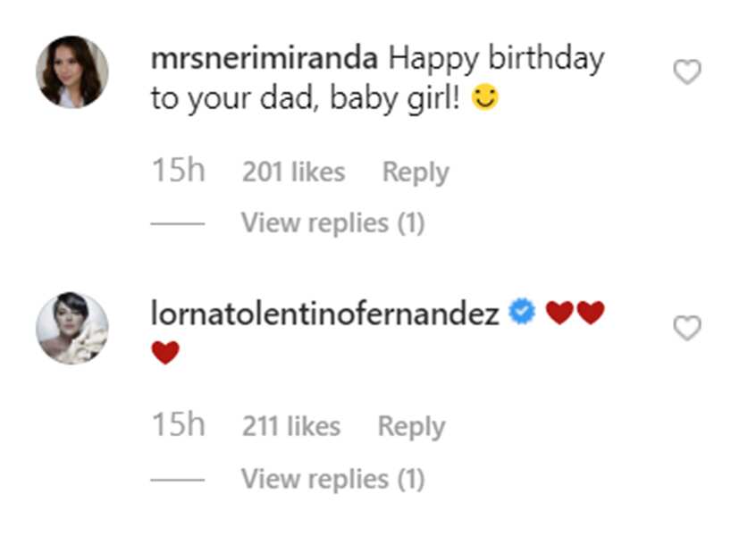Open mrsnerimiranda's profile picture

72,71
